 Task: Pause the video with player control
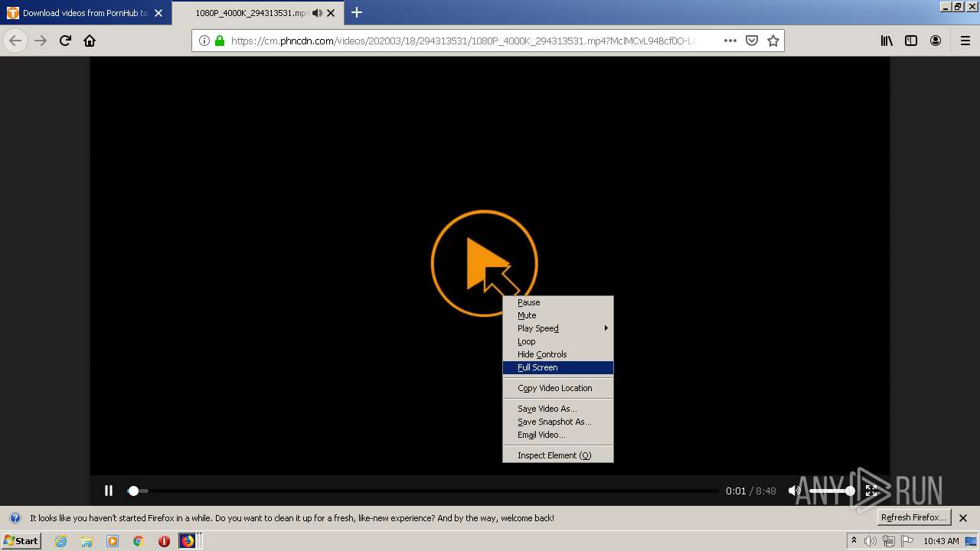pyautogui.click(x=109, y=491)
